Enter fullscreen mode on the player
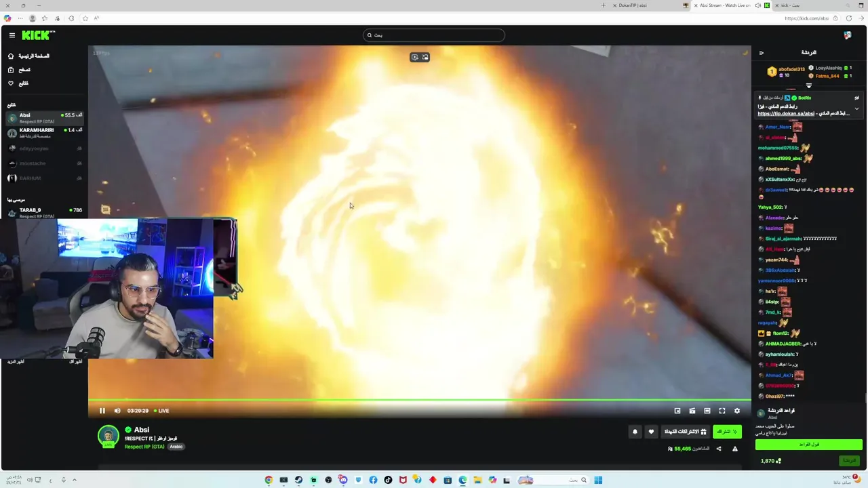This screenshot has width=868, height=488. 722,411
